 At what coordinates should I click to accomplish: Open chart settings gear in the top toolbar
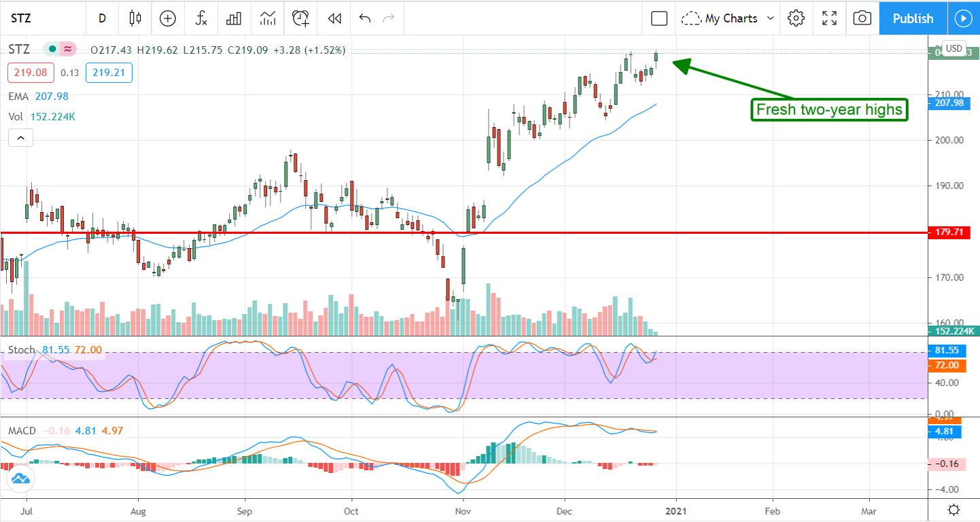(796, 18)
